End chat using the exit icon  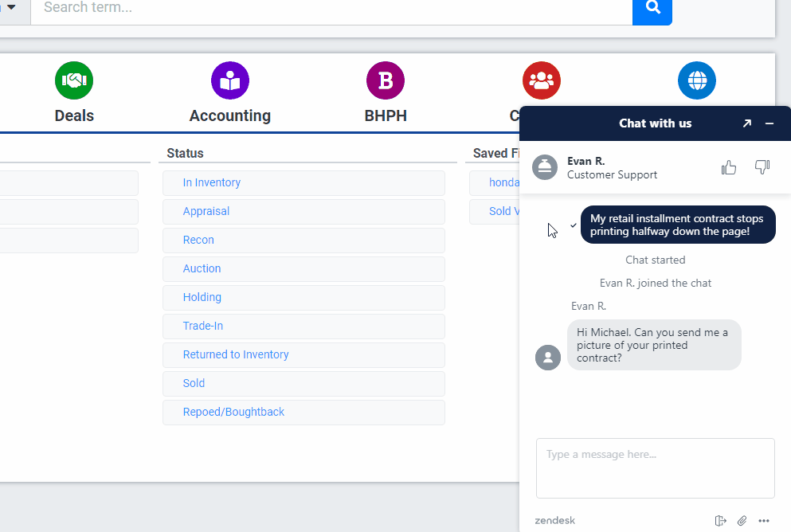point(720,520)
